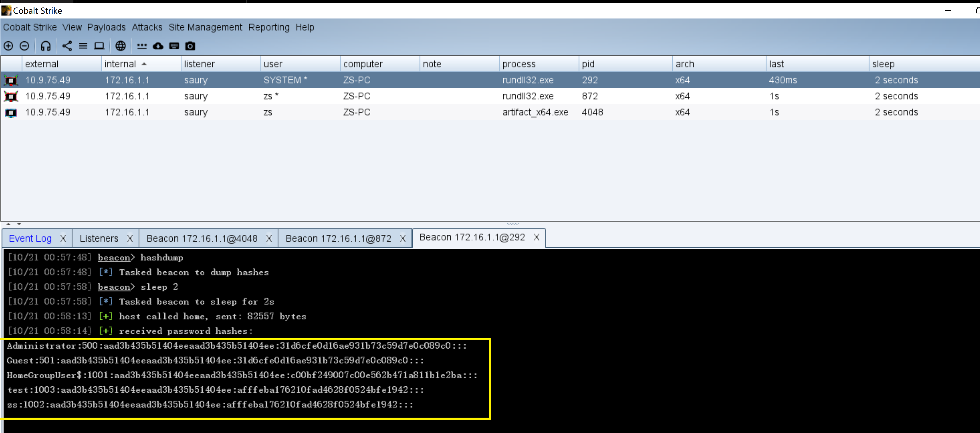Select the SYSTEM * user session cell
Screen dimensions: 980x433
click(x=300, y=80)
